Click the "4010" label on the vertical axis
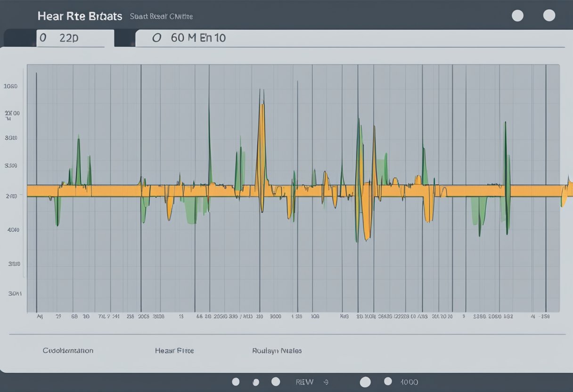 click(13, 230)
